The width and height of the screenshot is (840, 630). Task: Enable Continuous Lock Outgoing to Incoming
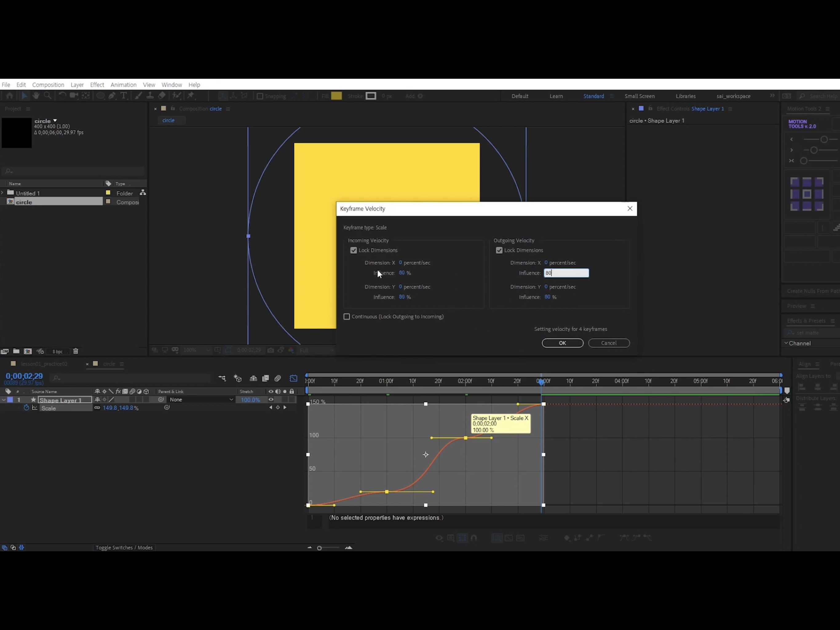coord(347,316)
